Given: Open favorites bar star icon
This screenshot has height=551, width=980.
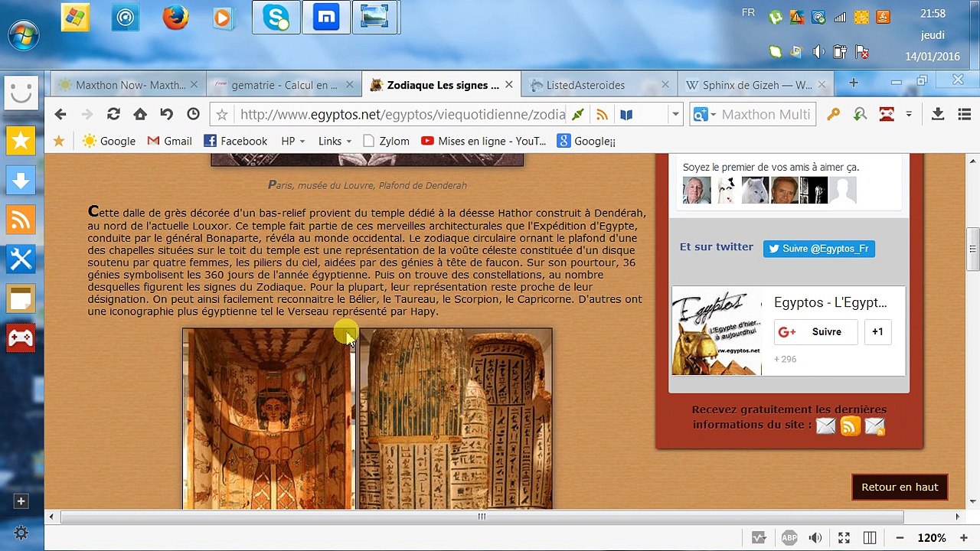Looking at the screenshot, I should (59, 141).
